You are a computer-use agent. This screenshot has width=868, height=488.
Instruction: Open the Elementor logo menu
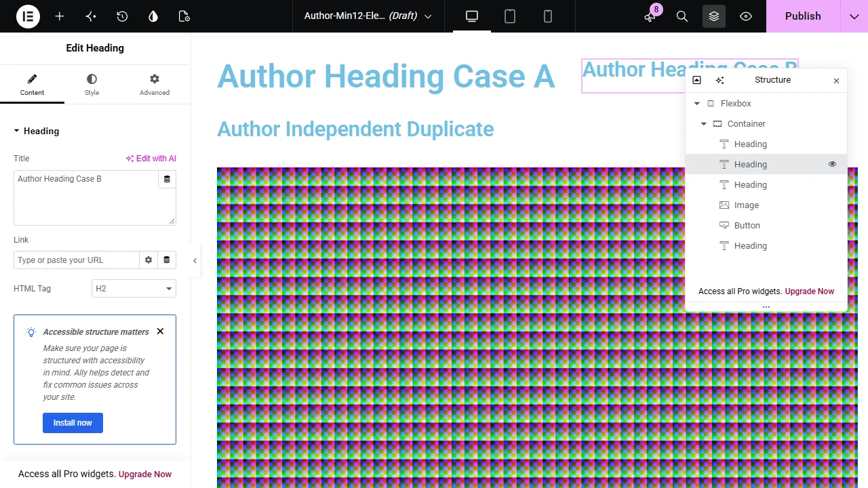pyautogui.click(x=28, y=16)
